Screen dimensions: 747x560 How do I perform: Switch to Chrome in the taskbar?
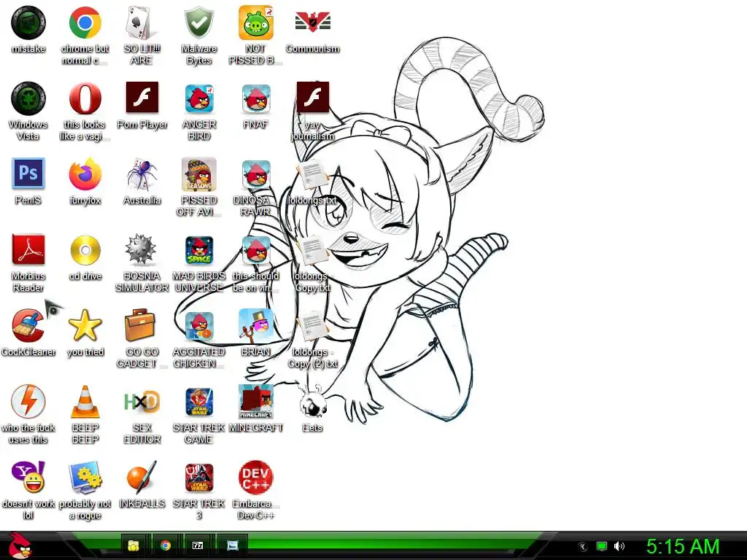[166, 545]
